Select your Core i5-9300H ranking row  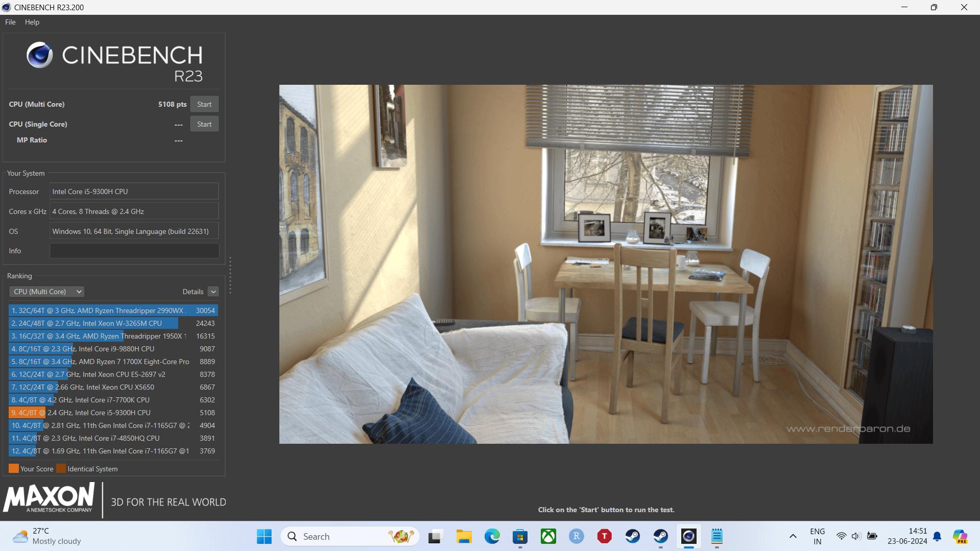[x=113, y=413]
